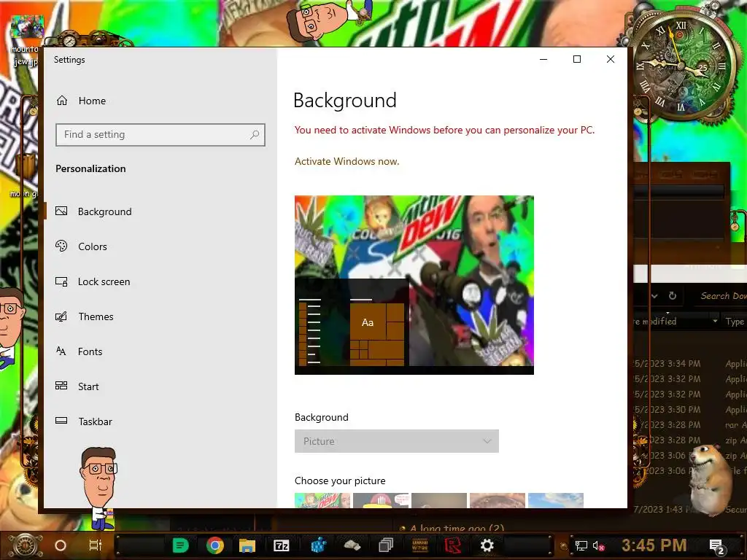Go to Settings Home
747x560 pixels.
coord(81,101)
